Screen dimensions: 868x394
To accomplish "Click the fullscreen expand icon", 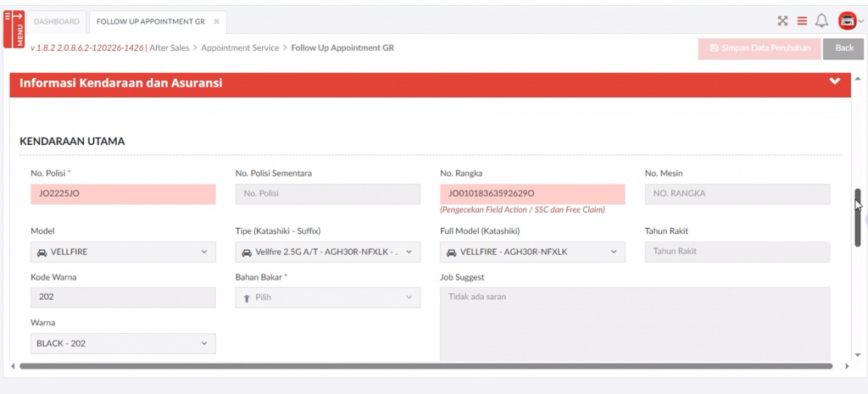I will [x=782, y=21].
